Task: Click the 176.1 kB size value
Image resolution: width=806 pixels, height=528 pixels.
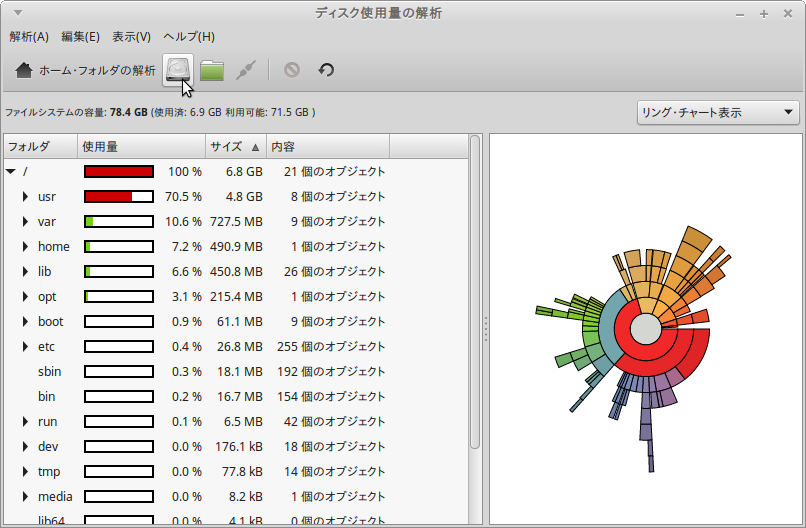Action: 239,447
